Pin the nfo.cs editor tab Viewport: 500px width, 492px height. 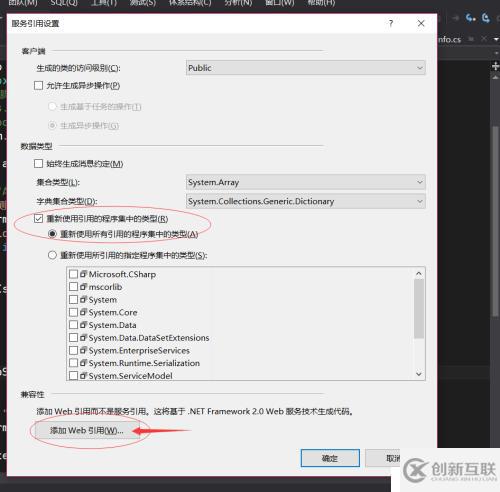tap(471, 39)
